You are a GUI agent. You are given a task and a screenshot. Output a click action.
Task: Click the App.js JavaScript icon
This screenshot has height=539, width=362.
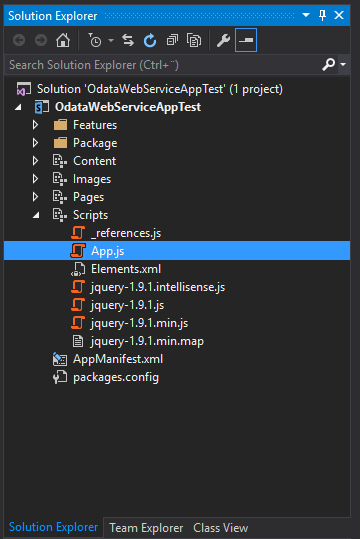(x=78, y=251)
